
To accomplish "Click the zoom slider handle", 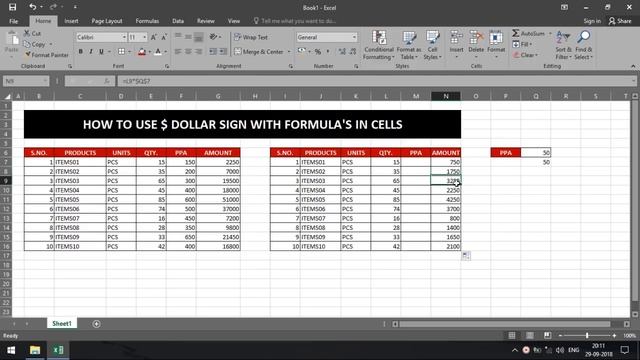I will point(587,336).
